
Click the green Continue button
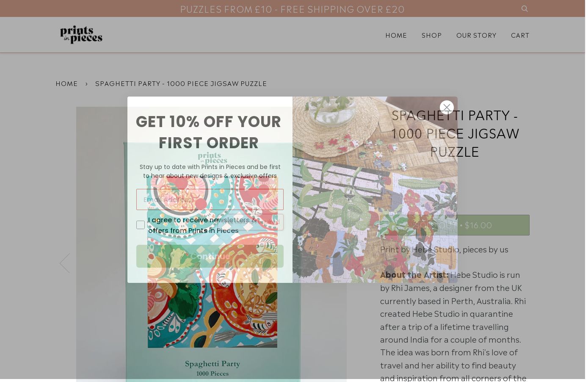(x=210, y=256)
